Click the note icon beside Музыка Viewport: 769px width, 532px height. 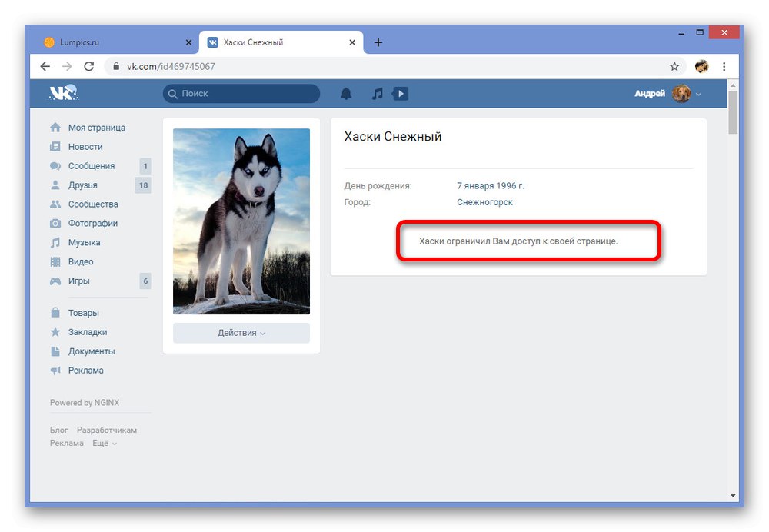point(55,242)
